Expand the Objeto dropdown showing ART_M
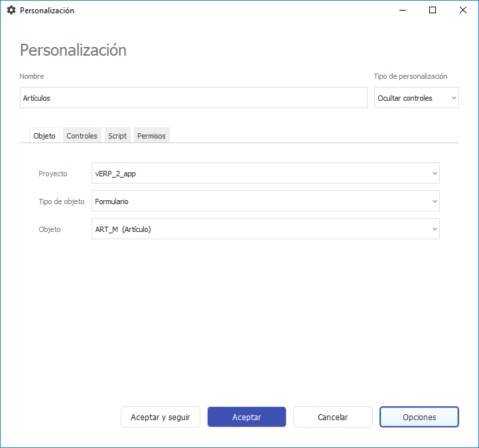The height and width of the screenshot is (448, 479). (265, 229)
